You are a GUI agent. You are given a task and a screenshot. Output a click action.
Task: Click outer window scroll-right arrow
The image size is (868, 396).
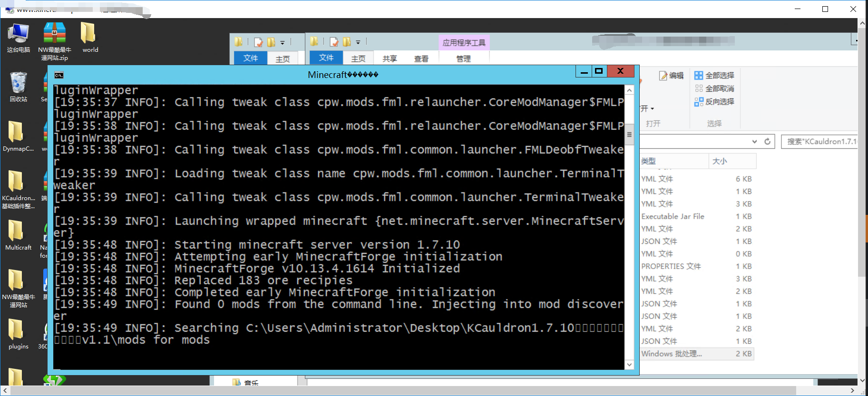click(x=853, y=390)
